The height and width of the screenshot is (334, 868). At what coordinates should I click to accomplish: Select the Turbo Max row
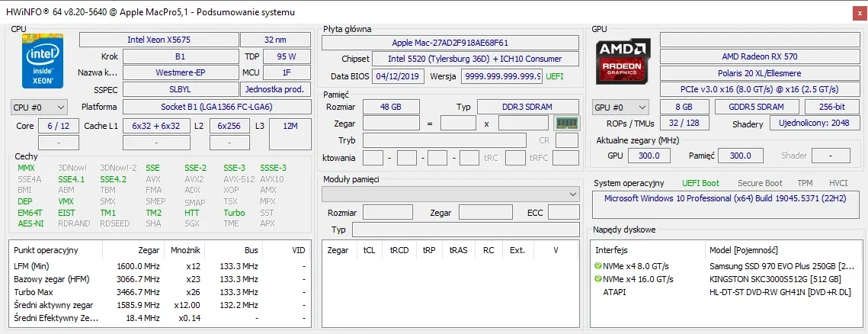click(159, 292)
